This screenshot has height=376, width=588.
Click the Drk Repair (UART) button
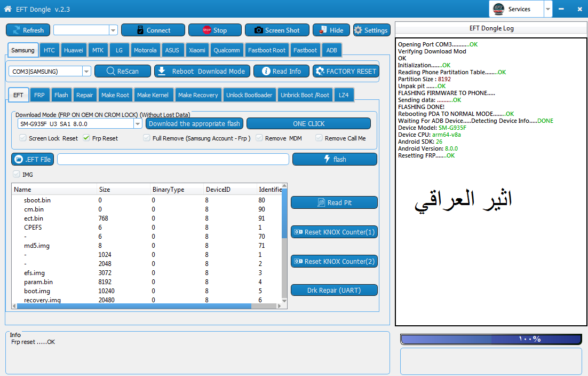(334, 290)
